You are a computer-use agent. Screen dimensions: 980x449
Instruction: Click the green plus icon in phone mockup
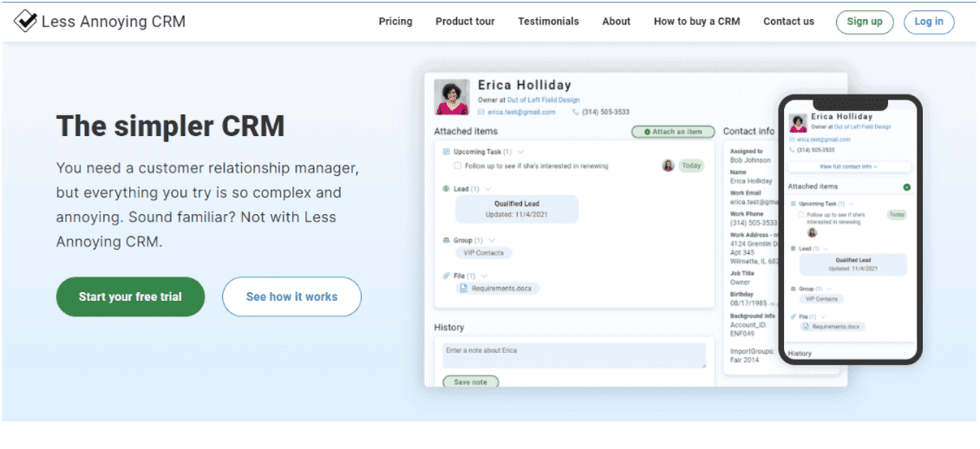pos(906,187)
